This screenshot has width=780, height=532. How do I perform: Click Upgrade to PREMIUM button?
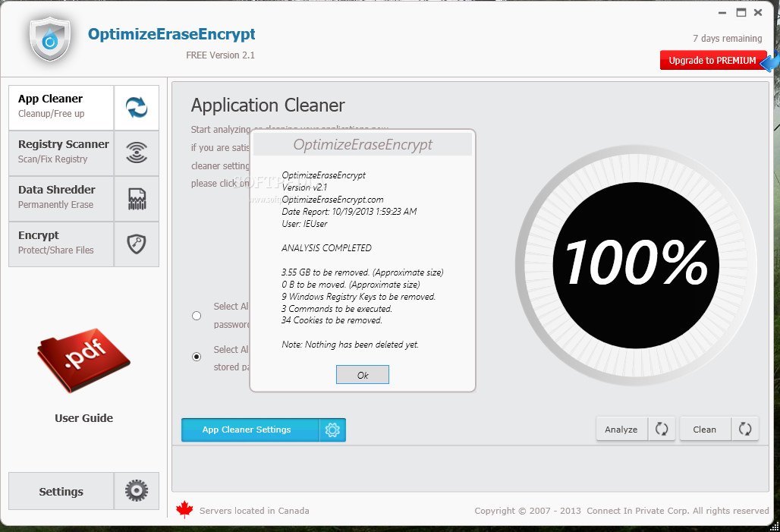[x=712, y=60]
